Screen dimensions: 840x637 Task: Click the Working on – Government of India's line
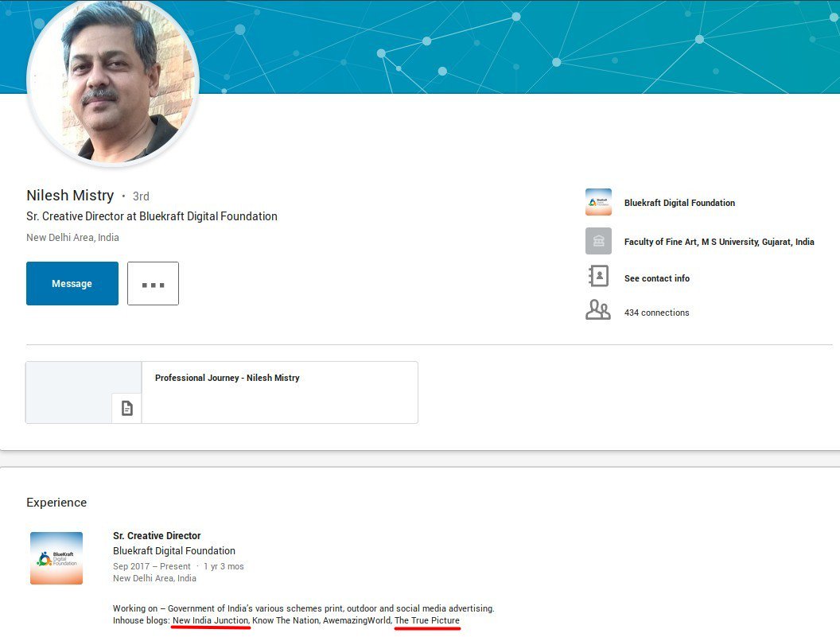[x=304, y=608]
